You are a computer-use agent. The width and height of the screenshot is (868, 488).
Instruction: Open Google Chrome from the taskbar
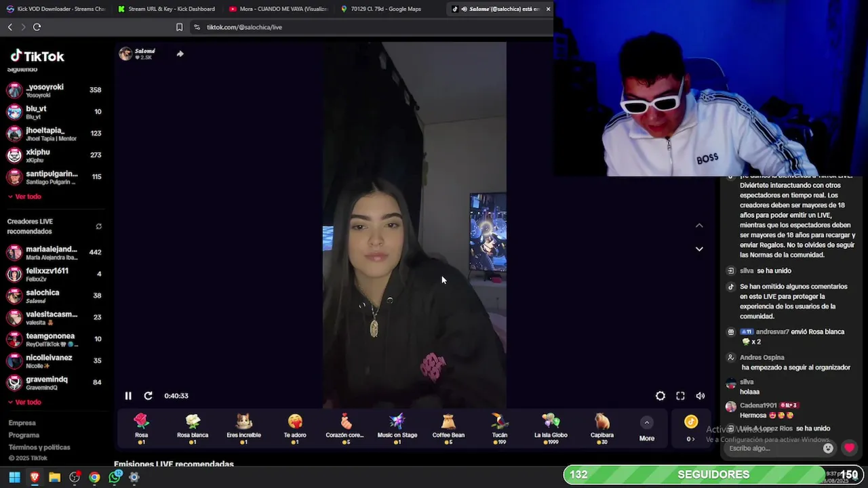click(94, 477)
